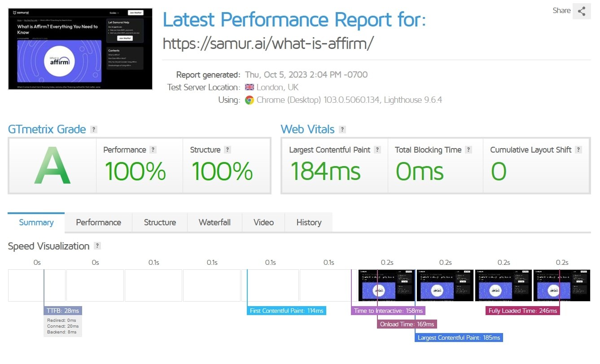This screenshot has width=600, height=364.
Task: View the History tab
Action: click(309, 223)
